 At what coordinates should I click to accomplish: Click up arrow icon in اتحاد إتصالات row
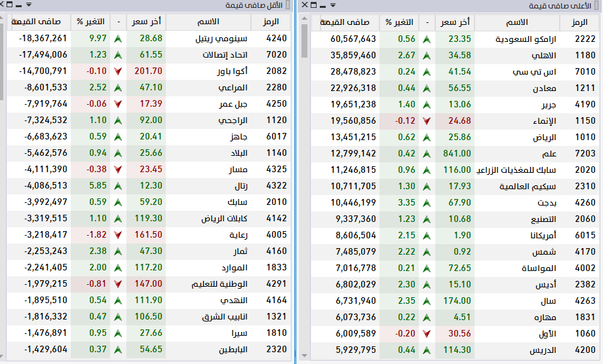[x=118, y=55]
